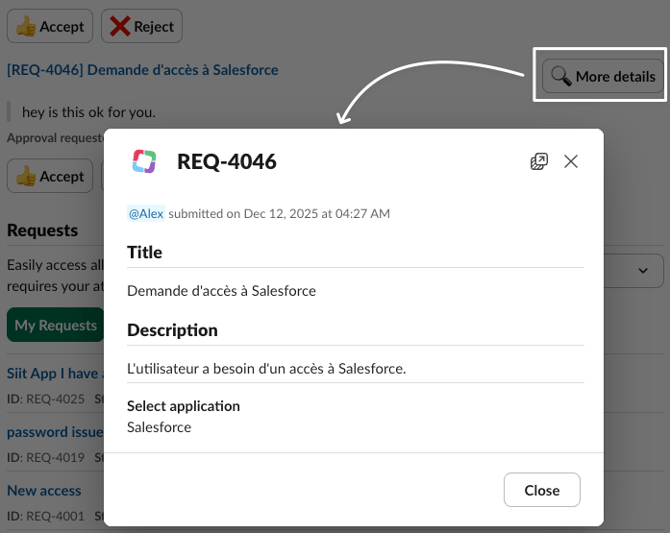Open request in new window via pop-out icon
Screen dimensions: 670x533
click(539, 161)
